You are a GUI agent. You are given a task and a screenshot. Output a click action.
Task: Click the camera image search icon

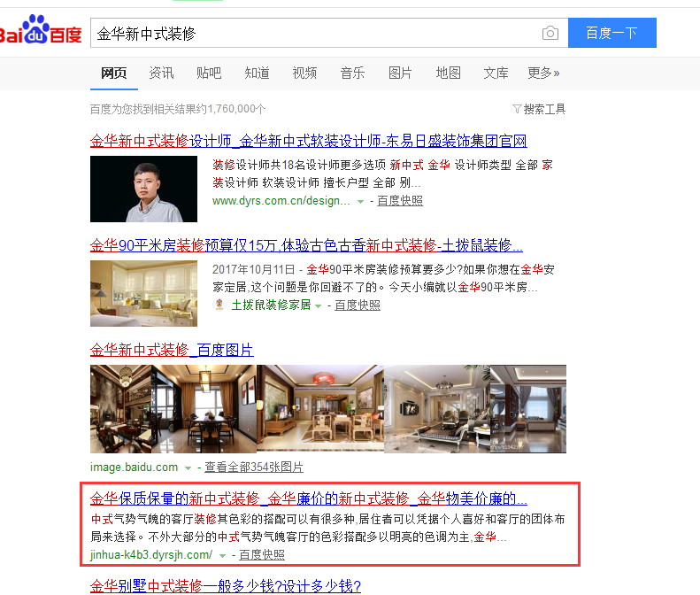(x=550, y=33)
